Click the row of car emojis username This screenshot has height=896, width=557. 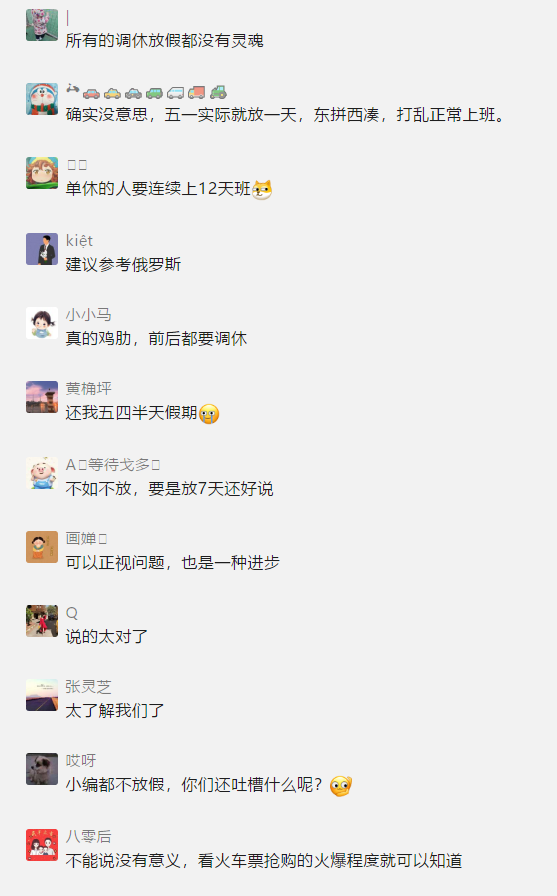pos(147,91)
